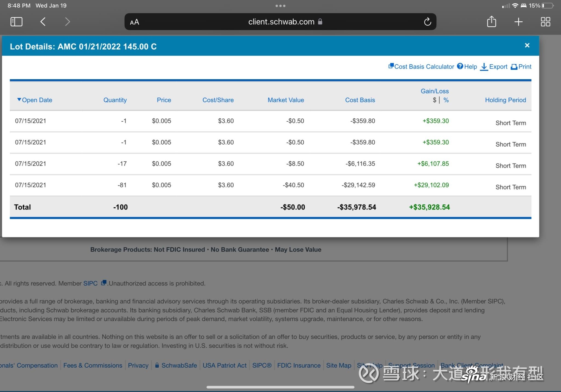Select the +$29,102.09 gain value
This screenshot has height=392, width=561.
(431, 185)
